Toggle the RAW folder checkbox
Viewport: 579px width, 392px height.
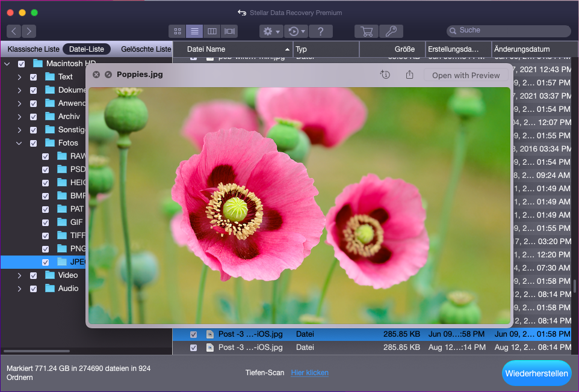coord(45,156)
